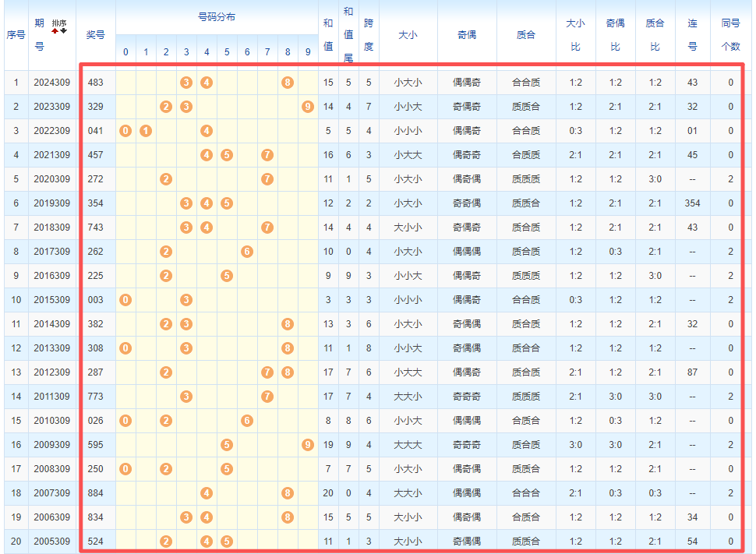The height and width of the screenshot is (554, 756).
Task: Click the 排序 sort label
Action: click(x=59, y=23)
